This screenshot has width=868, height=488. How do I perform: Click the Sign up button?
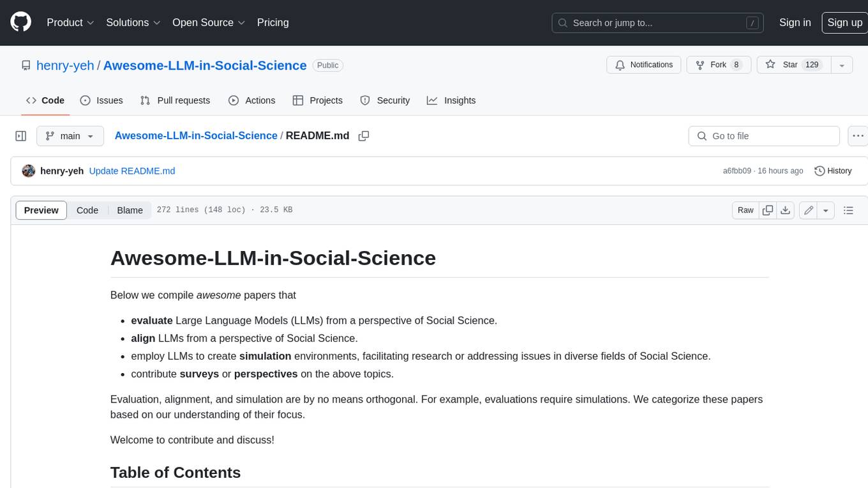click(x=844, y=22)
